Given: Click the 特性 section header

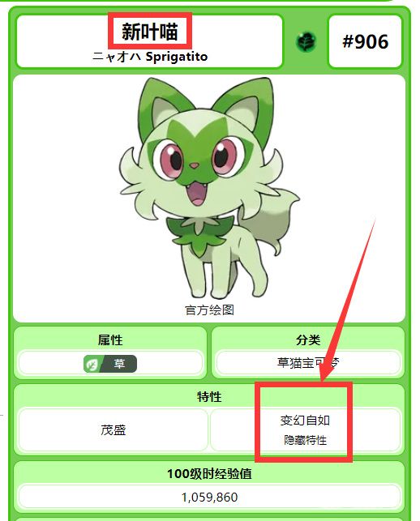Looking at the screenshot, I should pos(209,396).
